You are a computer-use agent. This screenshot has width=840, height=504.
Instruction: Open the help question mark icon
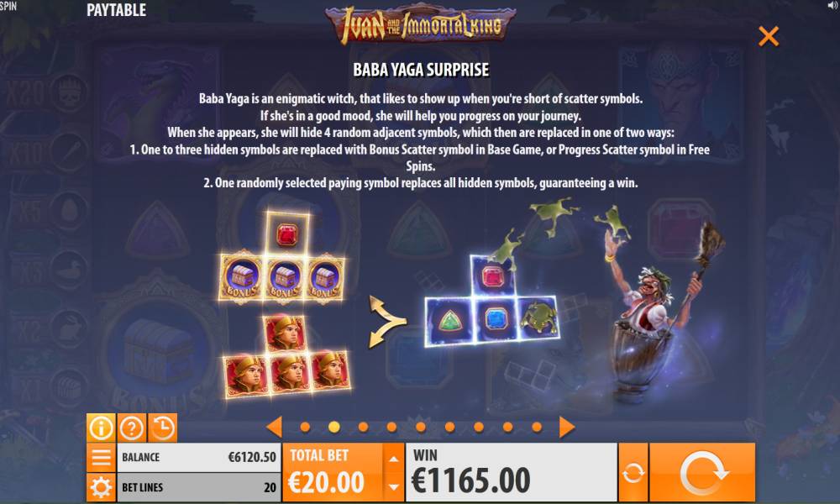132,428
